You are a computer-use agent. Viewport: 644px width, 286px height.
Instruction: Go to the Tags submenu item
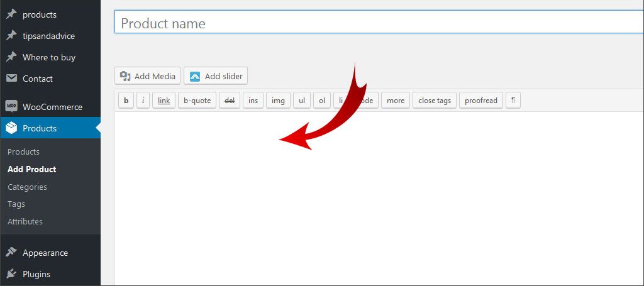click(16, 204)
